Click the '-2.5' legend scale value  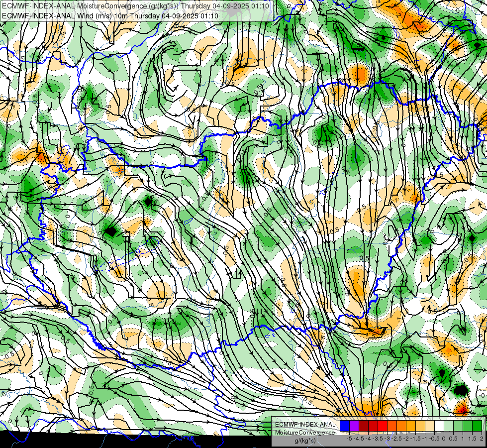coord(396,439)
